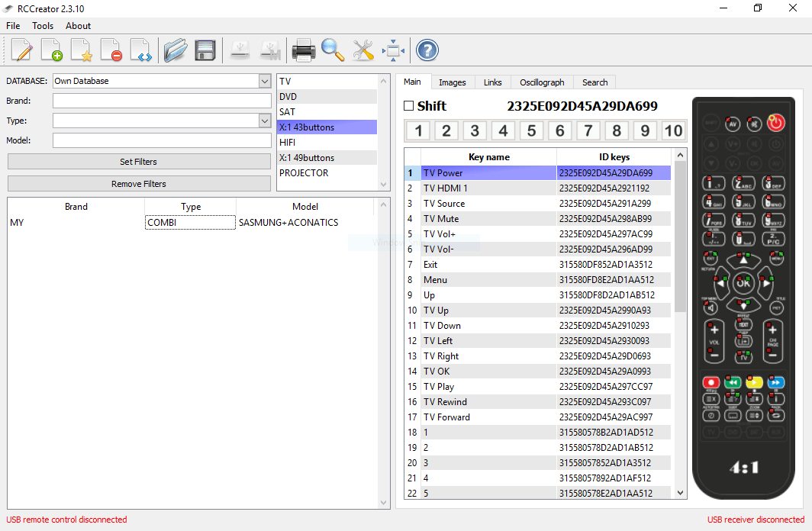Click the ID keys column header
The image size is (812, 531).
click(x=614, y=157)
